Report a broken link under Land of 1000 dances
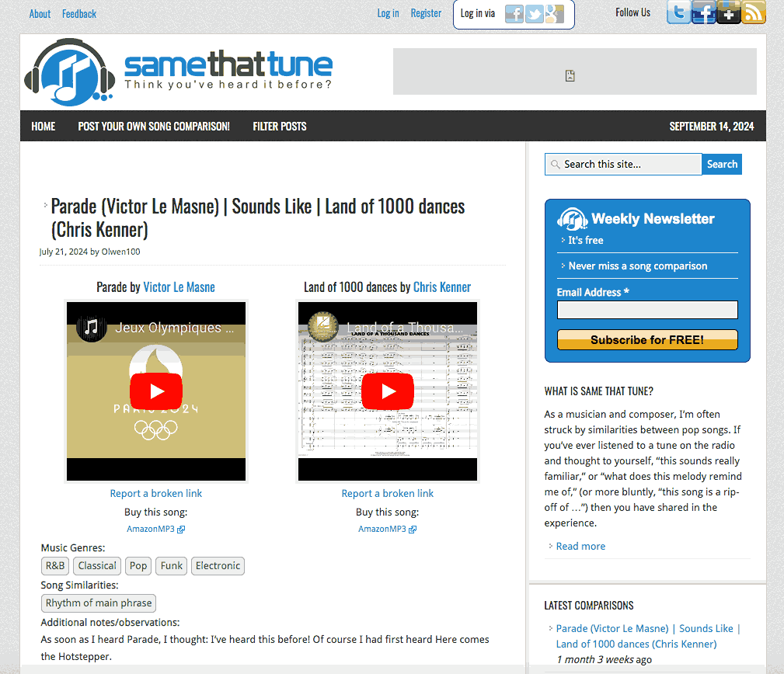The width and height of the screenshot is (784, 674). tap(388, 494)
